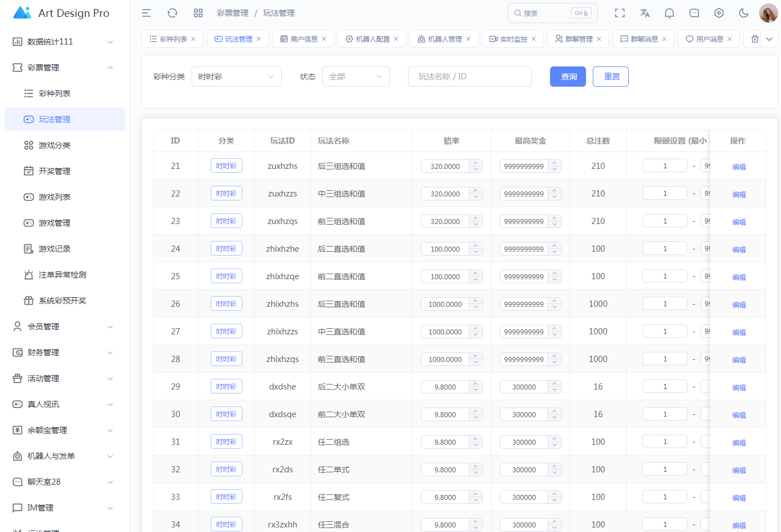Click the refresh page icon
The height and width of the screenshot is (532, 781).
point(172,13)
